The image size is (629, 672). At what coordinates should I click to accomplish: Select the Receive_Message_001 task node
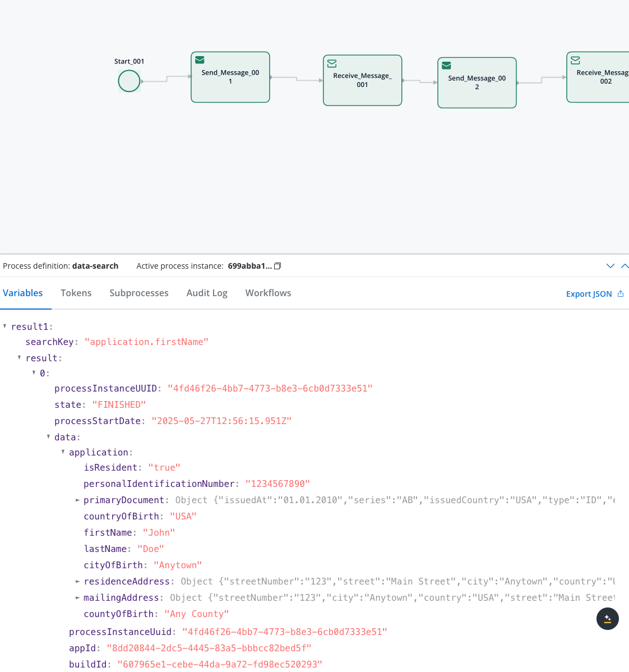[x=362, y=80]
